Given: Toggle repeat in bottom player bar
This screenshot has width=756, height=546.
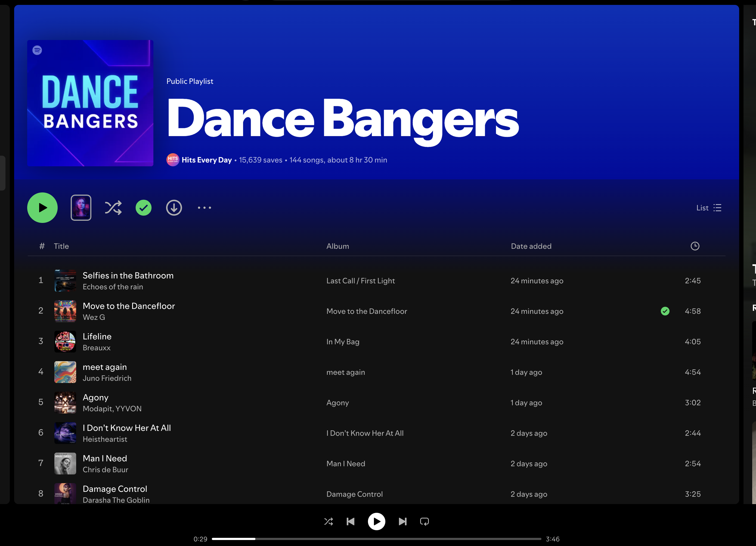Looking at the screenshot, I should pos(424,521).
